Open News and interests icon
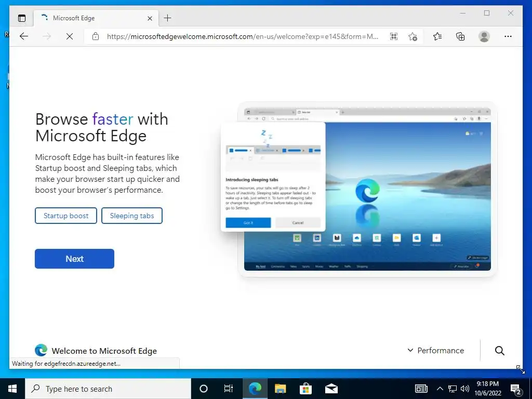The image size is (532, 399). click(x=421, y=389)
